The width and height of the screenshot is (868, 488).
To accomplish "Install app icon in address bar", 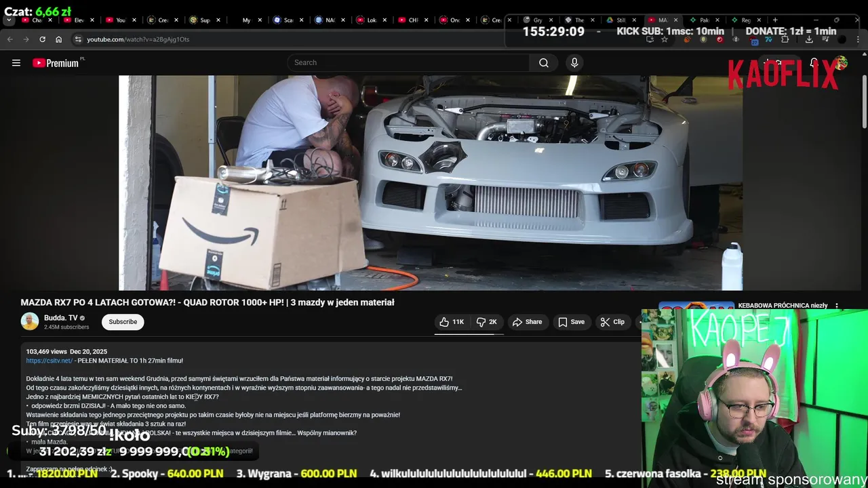I will [650, 39].
